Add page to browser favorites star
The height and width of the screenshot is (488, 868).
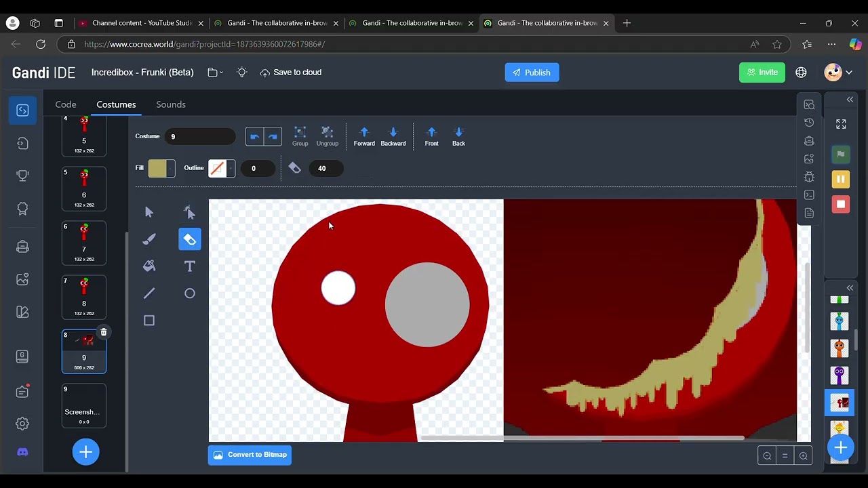[x=777, y=44]
